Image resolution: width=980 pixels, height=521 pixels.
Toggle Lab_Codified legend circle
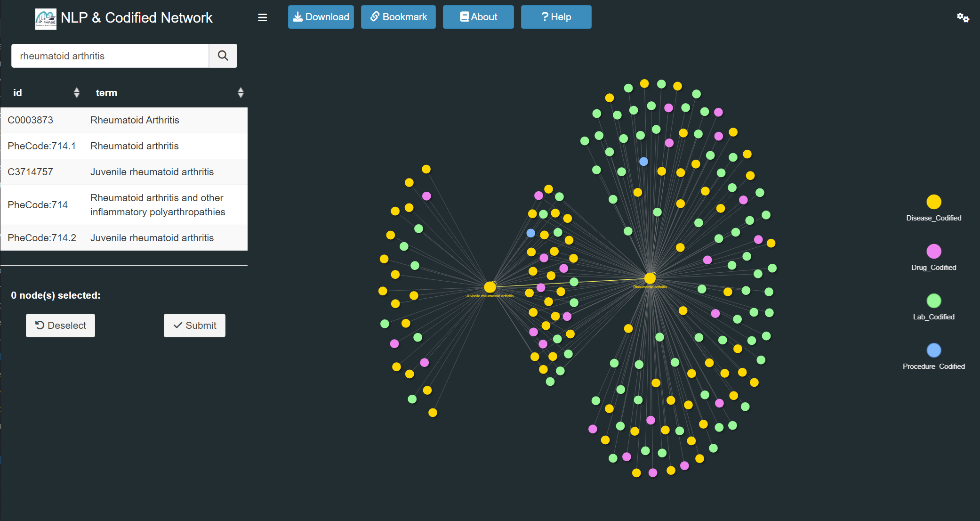pos(933,301)
